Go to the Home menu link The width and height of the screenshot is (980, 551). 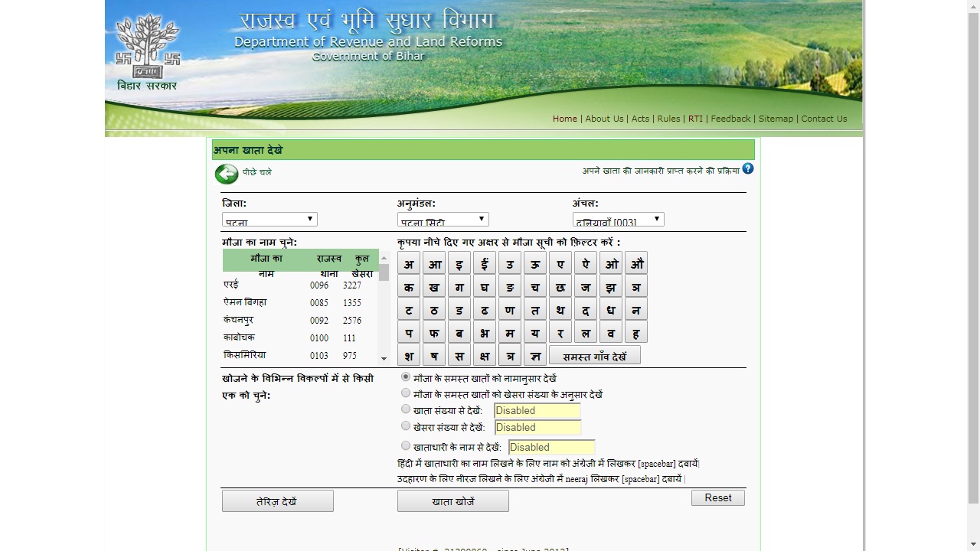(x=565, y=119)
